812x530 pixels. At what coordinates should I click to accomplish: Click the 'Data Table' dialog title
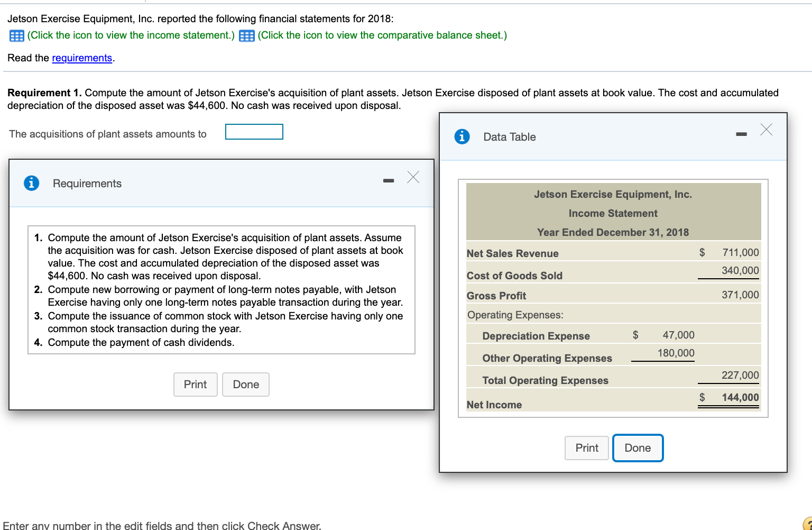pos(510,137)
